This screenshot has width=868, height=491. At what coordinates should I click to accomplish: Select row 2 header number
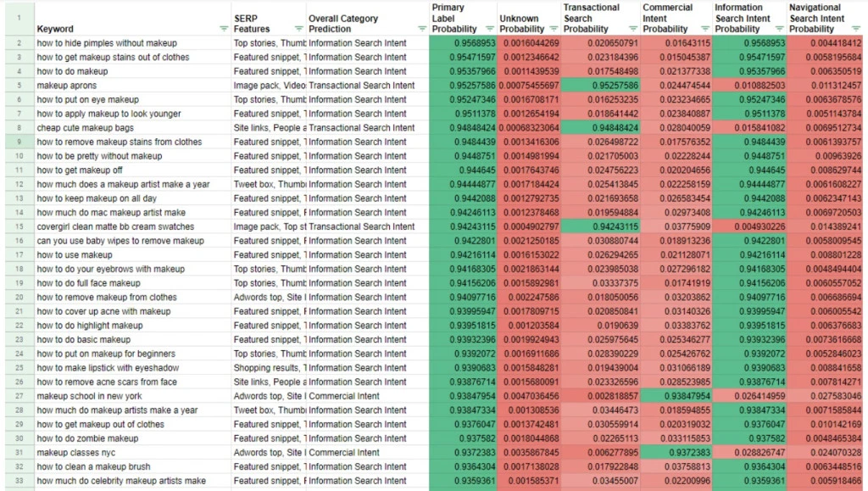[x=18, y=43]
